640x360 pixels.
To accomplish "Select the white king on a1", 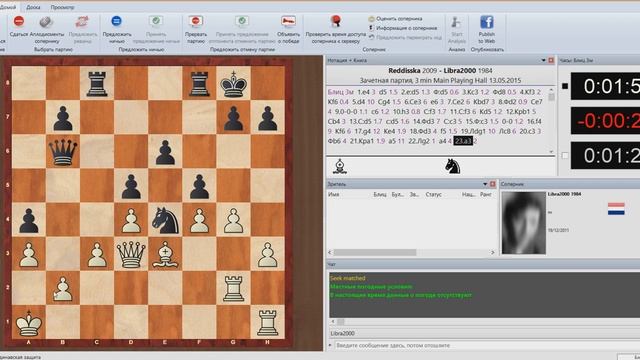I will [x=29, y=322].
